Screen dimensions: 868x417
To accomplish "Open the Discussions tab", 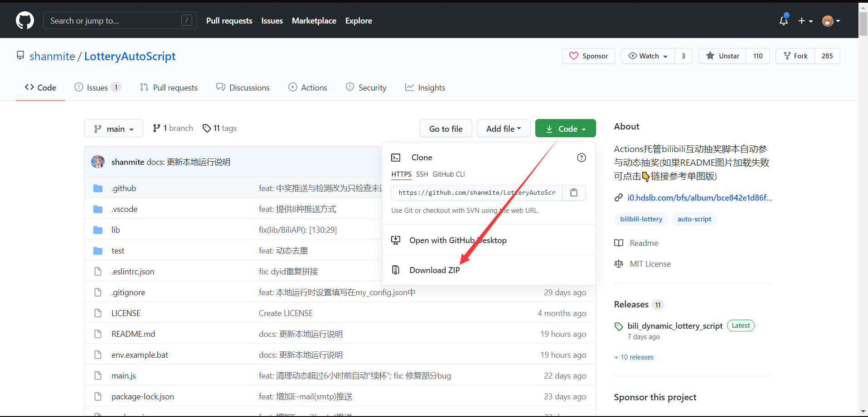I will point(243,87).
